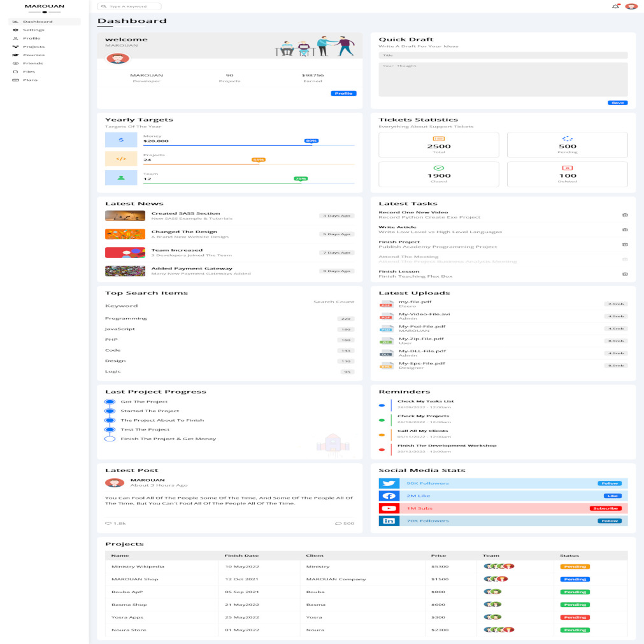This screenshot has width=644, height=644.
Task: Select the Got The Project progress step
Action: click(x=110, y=402)
